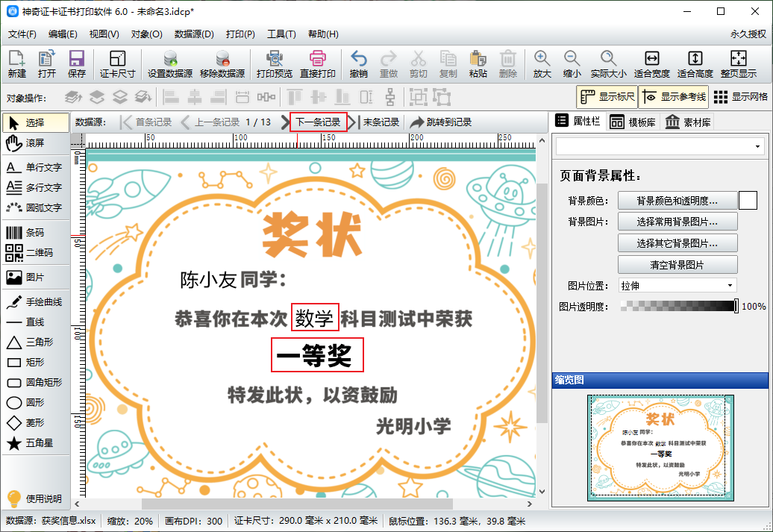The image size is (773, 532).
Task: Click the 背景颜色和透明度... button
Action: (677, 201)
